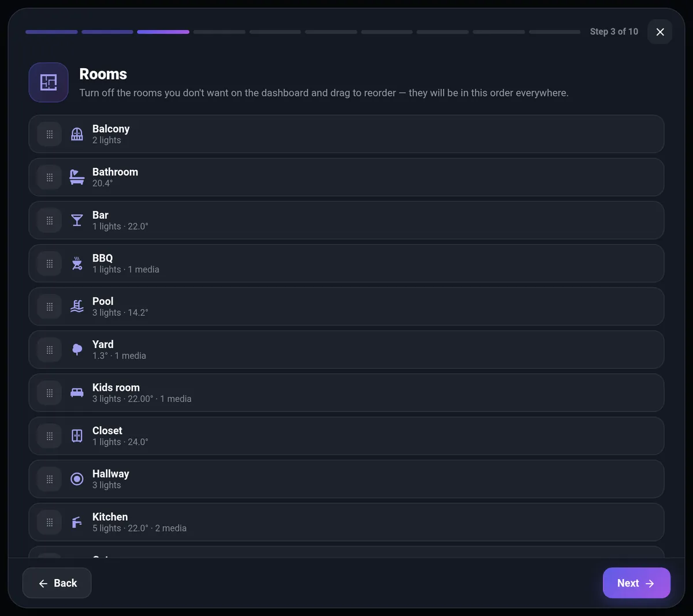This screenshot has height=616, width=693.
Task: Click the BBQ grill icon
Action: pyautogui.click(x=77, y=264)
